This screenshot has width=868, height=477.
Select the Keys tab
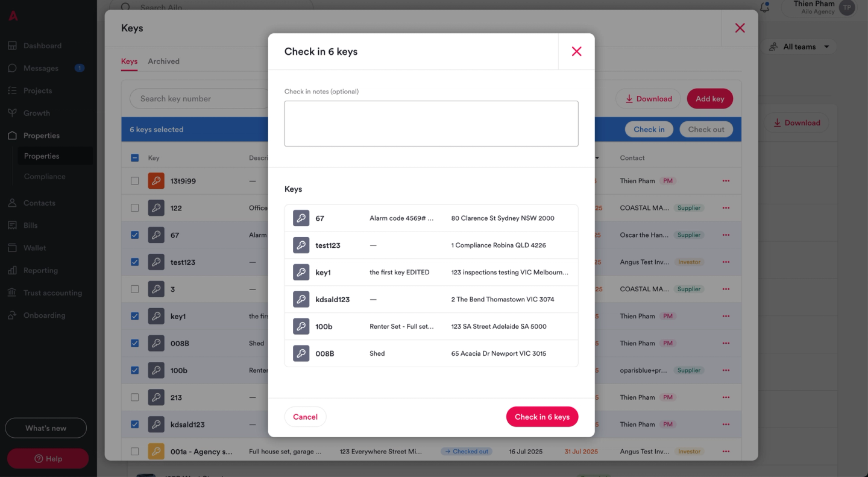(129, 62)
